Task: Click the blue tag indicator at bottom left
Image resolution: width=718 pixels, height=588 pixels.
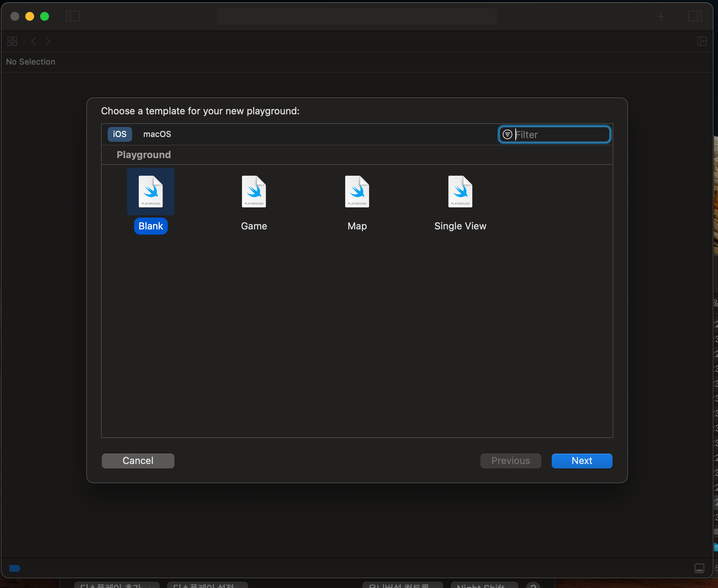Action: pos(14,568)
